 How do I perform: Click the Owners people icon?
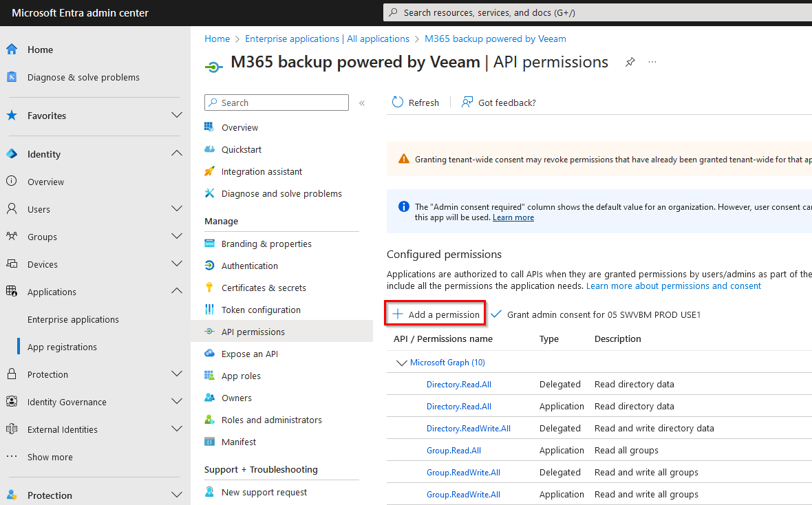pyautogui.click(x=209, y=397)
